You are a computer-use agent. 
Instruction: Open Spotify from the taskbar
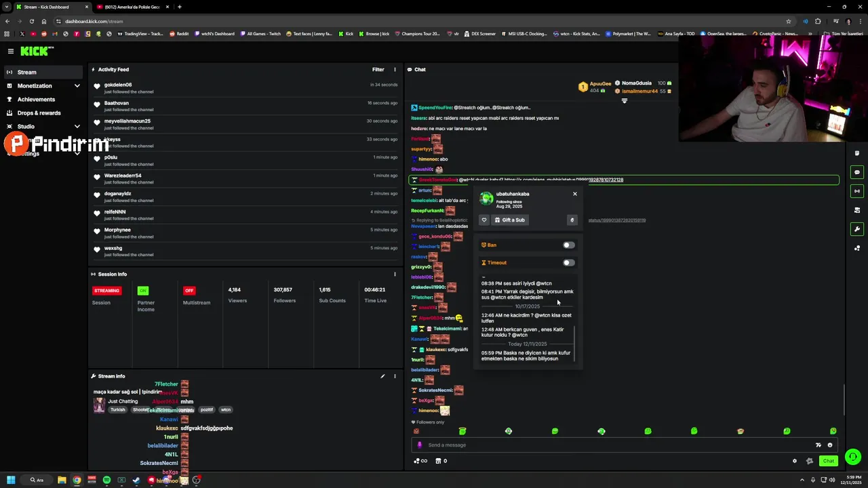coord(106,480)
